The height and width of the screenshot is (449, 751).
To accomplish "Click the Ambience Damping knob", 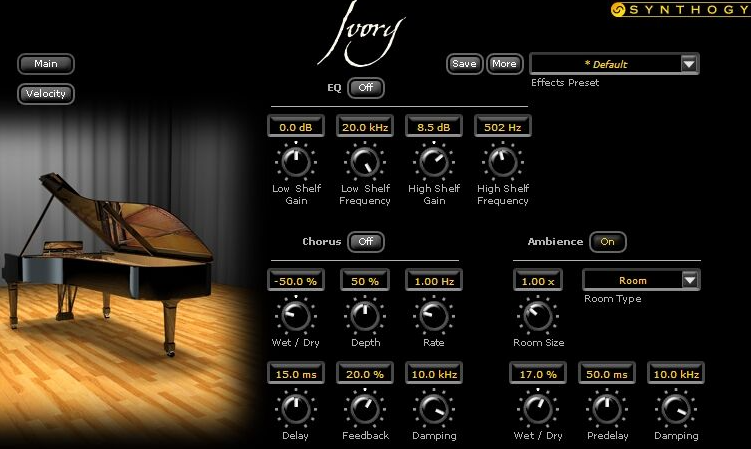I will pyautogui.click(x=676, y=409).
